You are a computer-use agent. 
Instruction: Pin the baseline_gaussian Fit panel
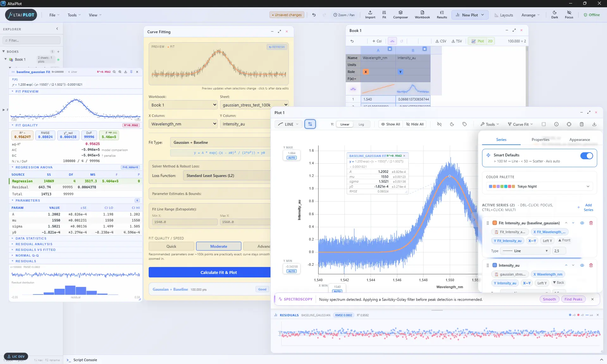pos(131,72)
